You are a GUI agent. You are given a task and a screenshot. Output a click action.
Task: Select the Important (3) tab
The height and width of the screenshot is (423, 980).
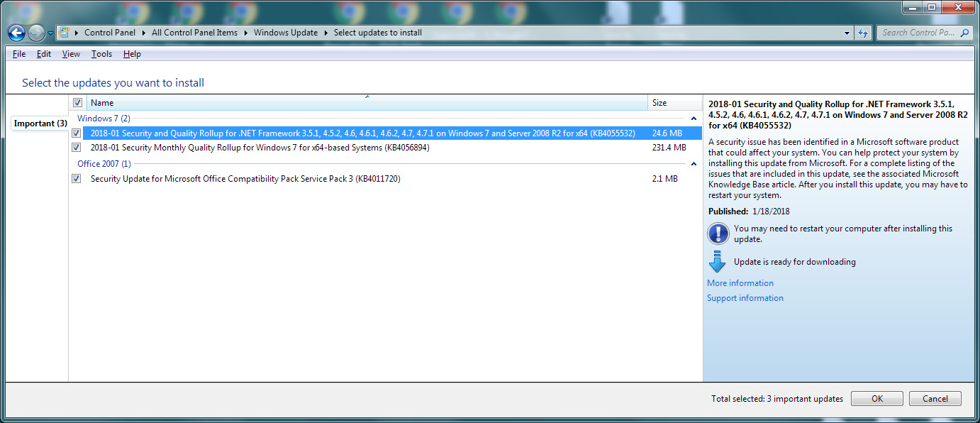pos(40,123)
